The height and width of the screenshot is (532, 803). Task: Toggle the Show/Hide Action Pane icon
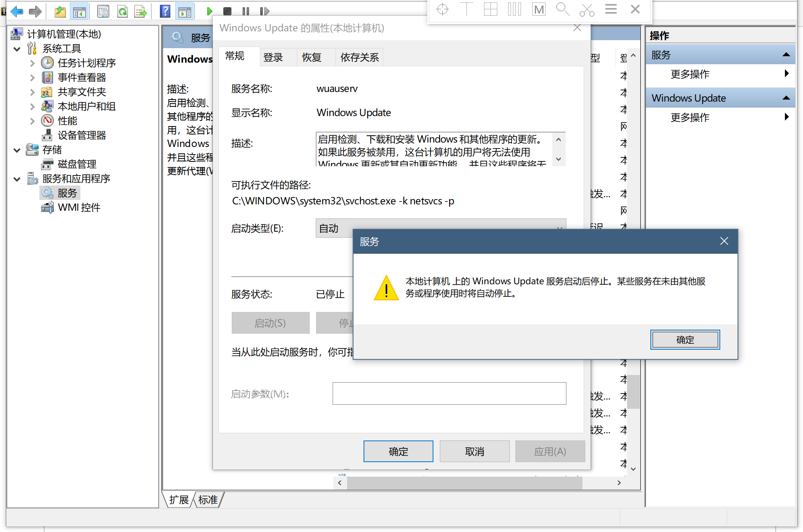[x=185, y=12]
